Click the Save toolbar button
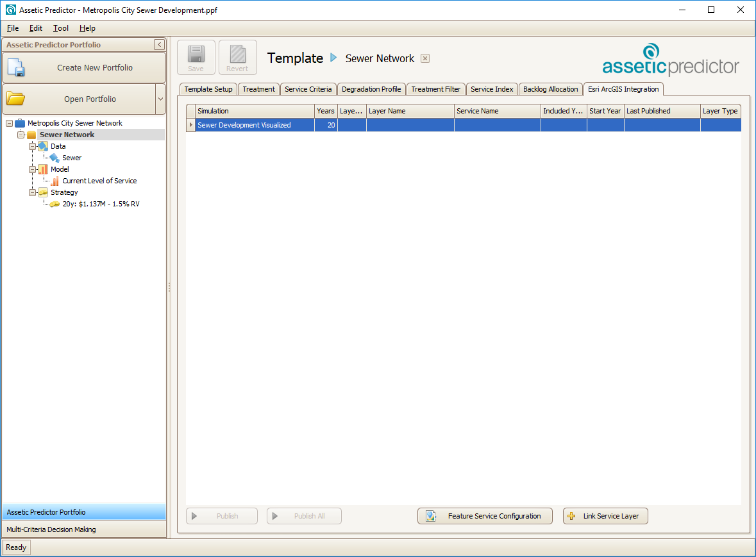 [196, 57]
